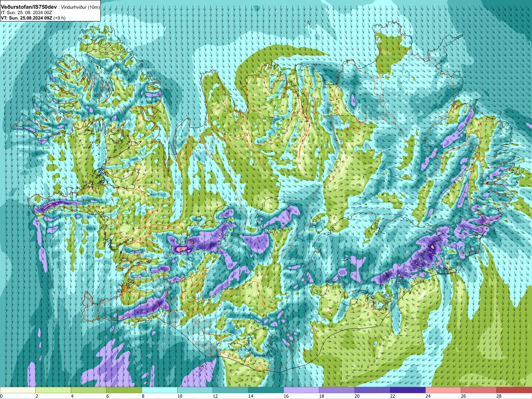The width and height of the screenshot is (532, 399).
Task: Pick the 14–16 dark teal legend swatch
Action: click(x=266, y=390)
